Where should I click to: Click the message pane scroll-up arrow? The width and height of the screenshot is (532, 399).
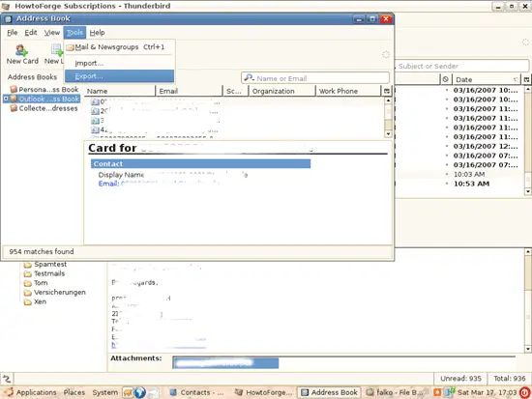coord(527,251)
